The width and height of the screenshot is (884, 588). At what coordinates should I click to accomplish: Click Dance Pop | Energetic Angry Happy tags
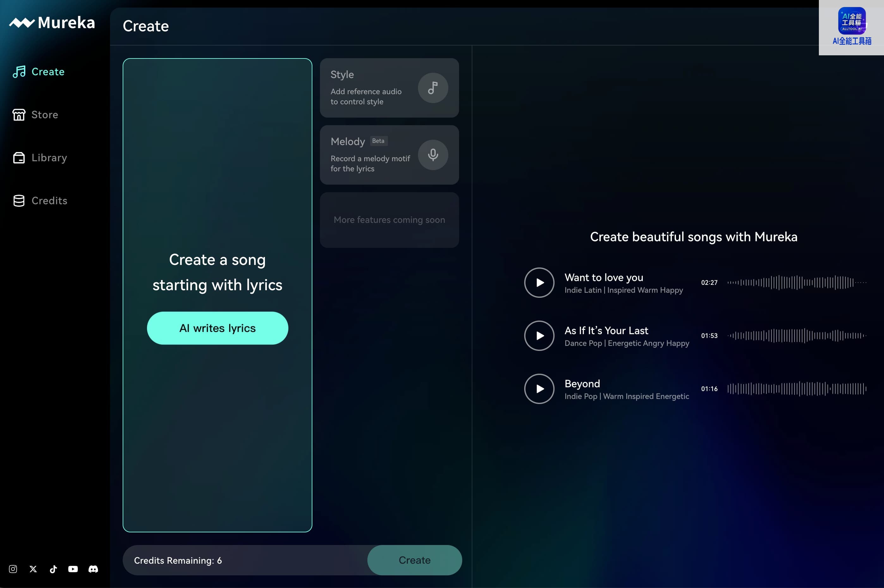click(627, 343)
